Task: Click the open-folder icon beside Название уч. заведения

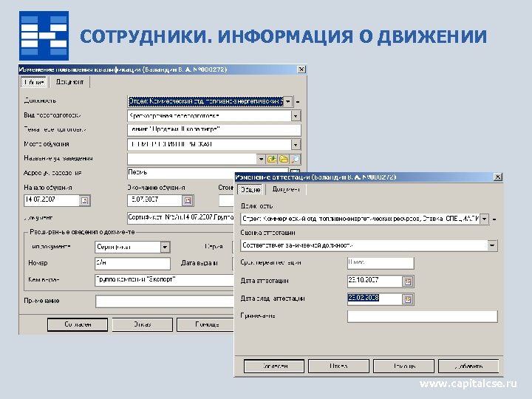Action: point(284,159)
